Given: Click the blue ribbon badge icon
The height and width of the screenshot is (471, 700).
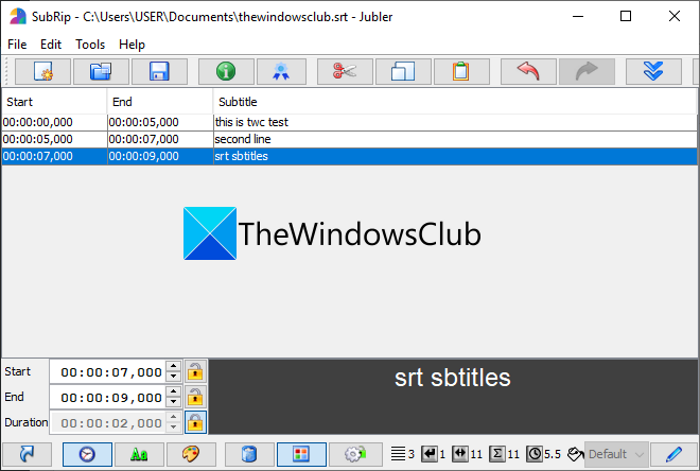Looking at the screenshot, I should tap(281, 71).
